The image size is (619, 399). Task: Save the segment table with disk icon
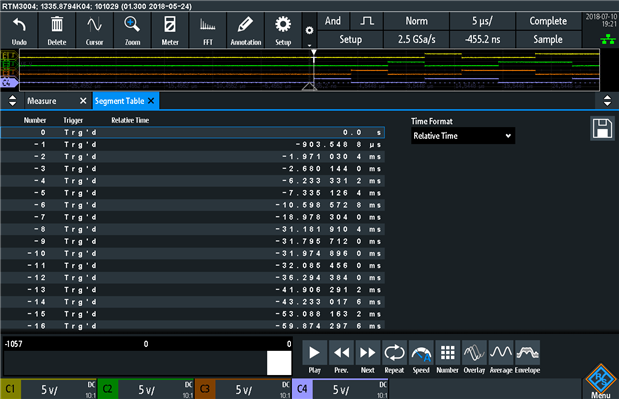pyautogui.click(x=602, y=128)
